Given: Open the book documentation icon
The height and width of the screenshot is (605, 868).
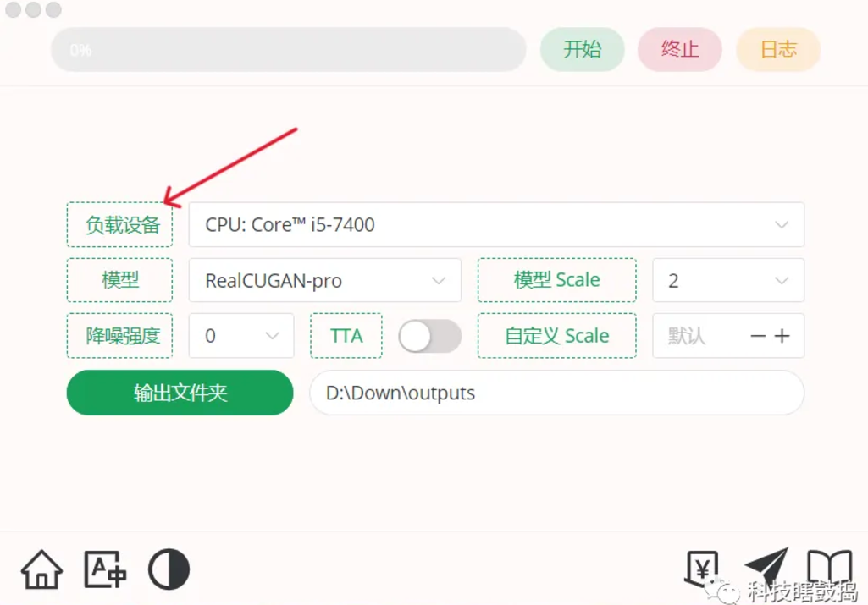Looking at the screenshot, I should coord(829,569).
